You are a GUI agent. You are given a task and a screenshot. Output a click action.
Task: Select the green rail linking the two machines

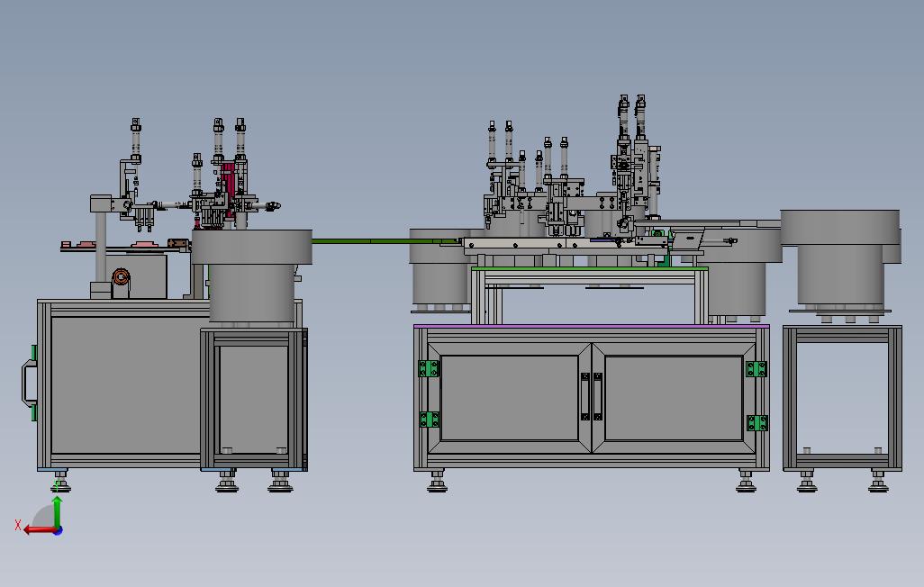386,240
